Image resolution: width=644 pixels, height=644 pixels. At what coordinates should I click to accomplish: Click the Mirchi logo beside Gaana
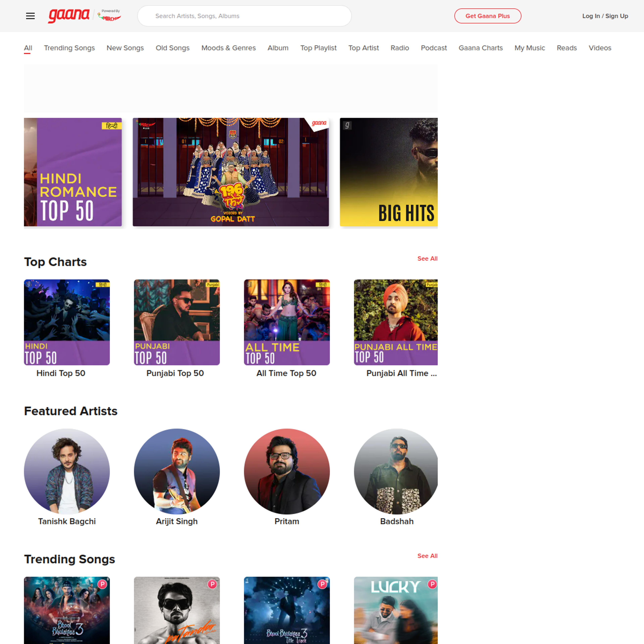tap(109, 16)
